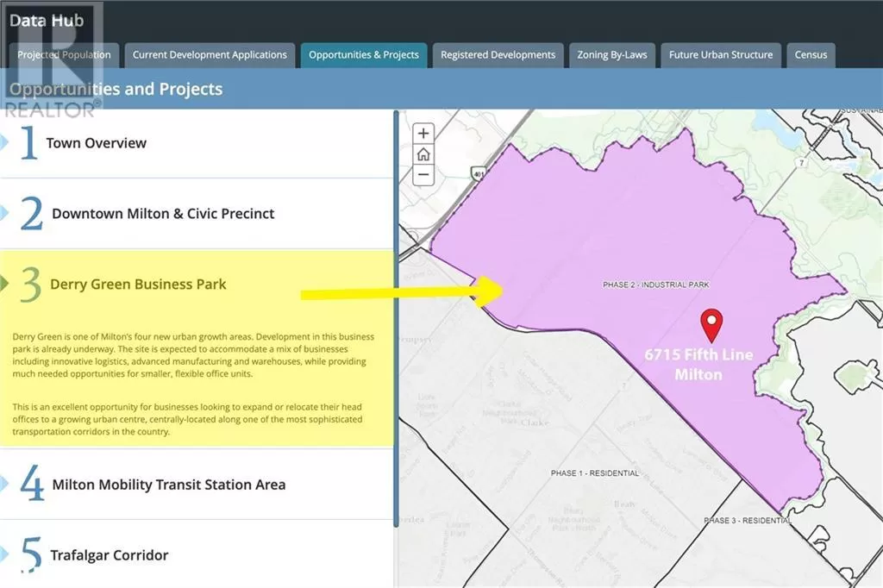Open the Future Urban Structure tab
Image resolution: width=883 pixels, height=588 pixels.
pyautogui.click(x=721, y=55)
